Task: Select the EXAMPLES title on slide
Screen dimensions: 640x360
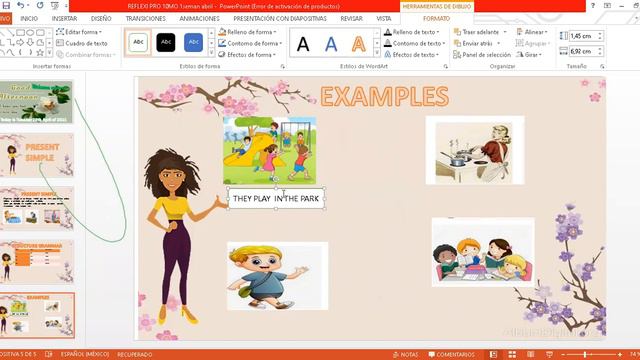Action: point(384,97)
